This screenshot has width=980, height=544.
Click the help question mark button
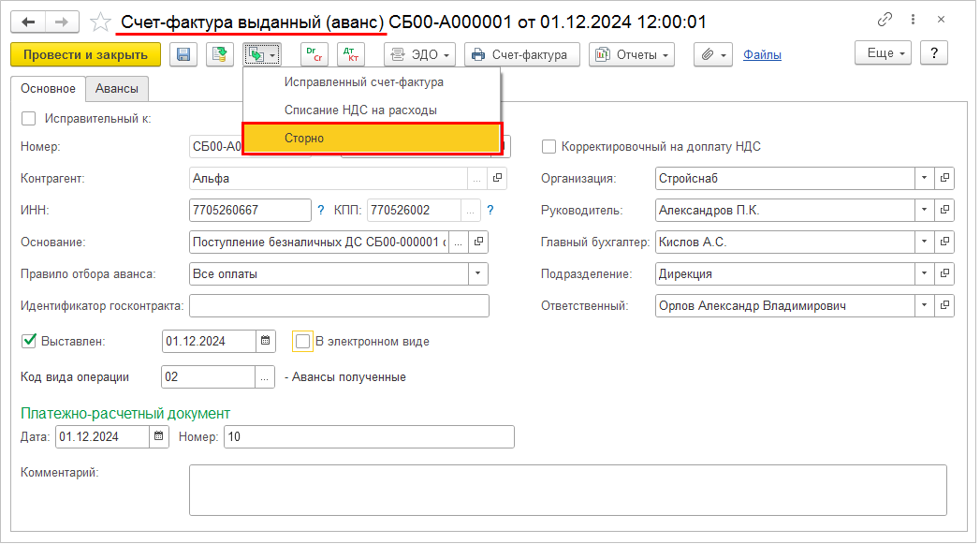pyautogui.click(x=933, y=53)
